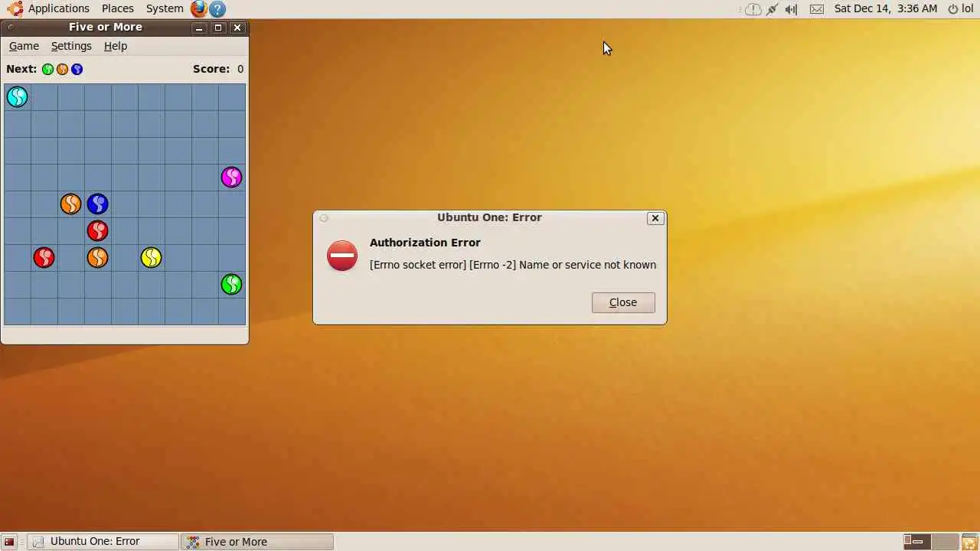Image resolution: width=980 pixels, height=551 pixels.
Task: Activate Five or More in the taskbar
Action: [x=258, y=542]
